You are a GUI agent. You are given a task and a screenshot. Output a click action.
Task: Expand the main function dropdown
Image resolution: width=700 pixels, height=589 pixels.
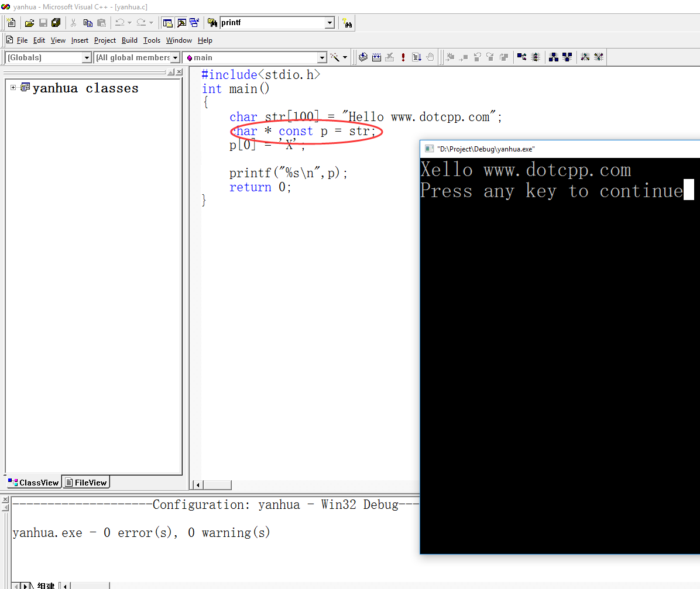[321, 57]
